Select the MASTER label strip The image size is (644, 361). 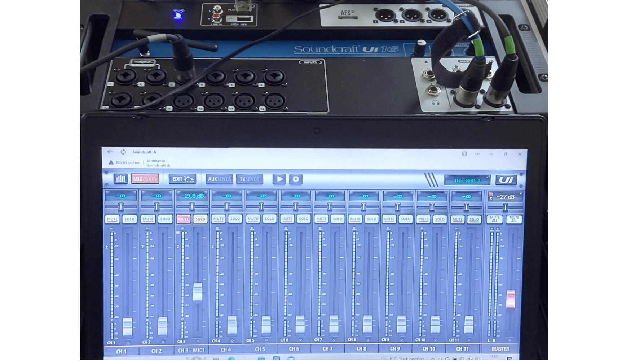tap(500, 349)
